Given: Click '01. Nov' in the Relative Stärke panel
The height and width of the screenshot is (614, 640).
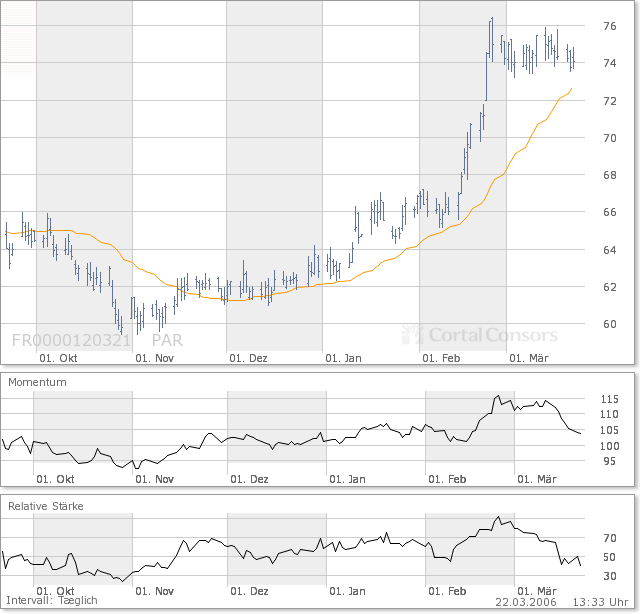Looking at the screenshot, I should click(x=155, y=591).
